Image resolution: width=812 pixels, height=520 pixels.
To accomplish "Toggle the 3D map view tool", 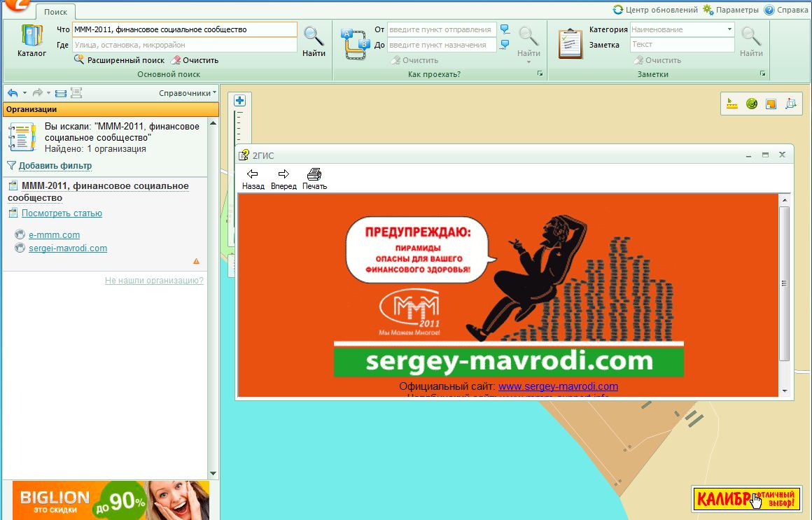I will 791,104.
